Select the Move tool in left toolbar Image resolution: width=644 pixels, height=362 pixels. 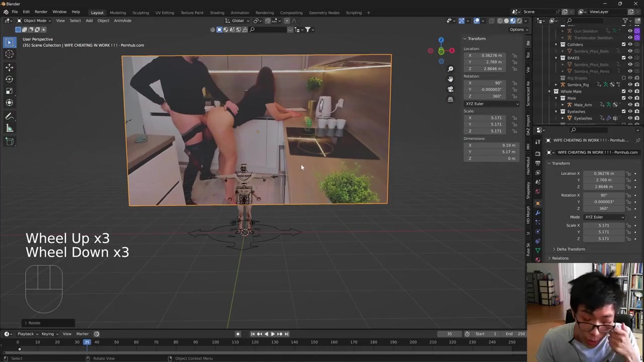(x=9, y=67)
